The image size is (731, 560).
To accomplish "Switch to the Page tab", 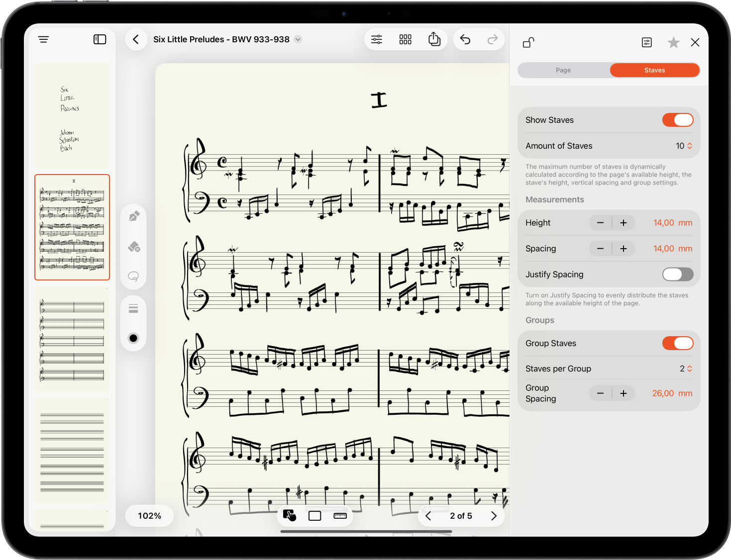I will (563, 70).
